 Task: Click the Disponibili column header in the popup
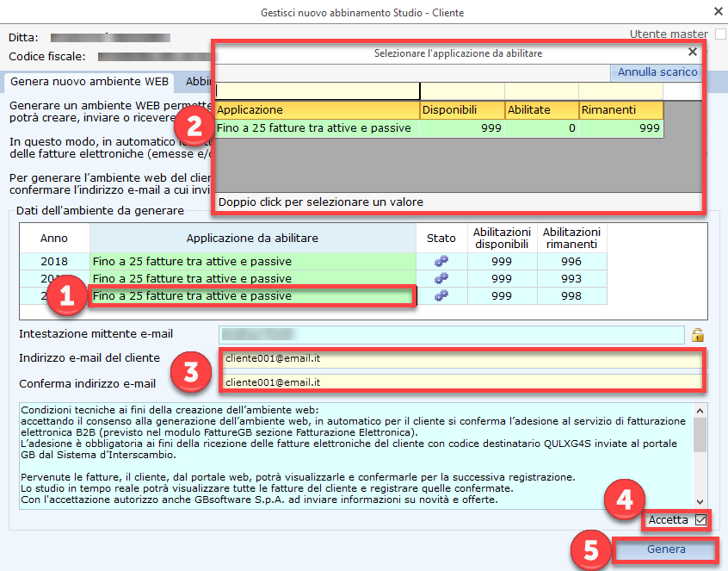(x=462, y=110)
